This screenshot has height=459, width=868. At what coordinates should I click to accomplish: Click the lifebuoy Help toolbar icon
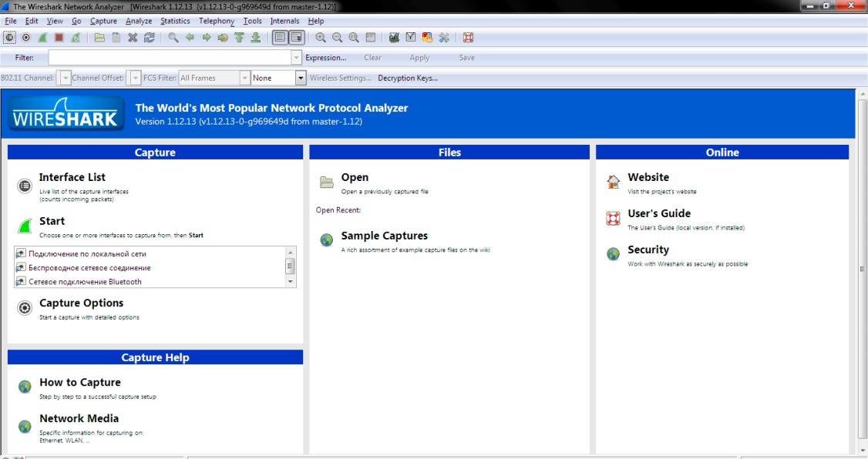469,38
